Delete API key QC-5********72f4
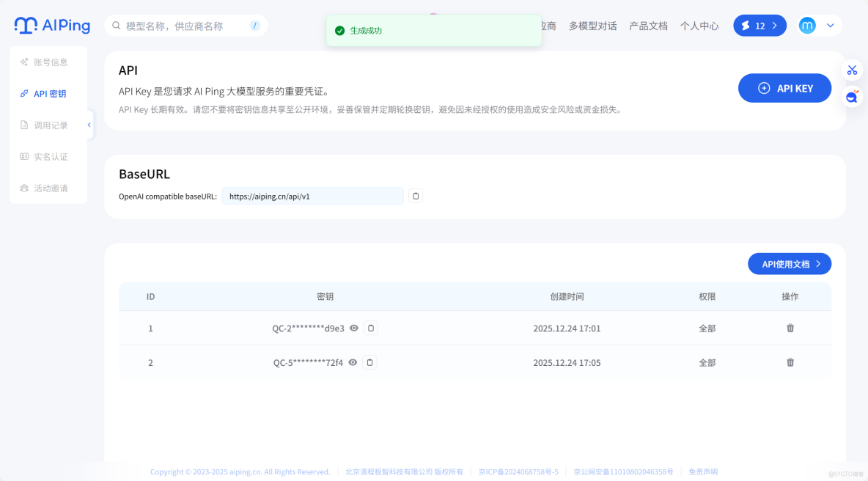Viewport: 868px width, 481px height. tap(790, 361)
